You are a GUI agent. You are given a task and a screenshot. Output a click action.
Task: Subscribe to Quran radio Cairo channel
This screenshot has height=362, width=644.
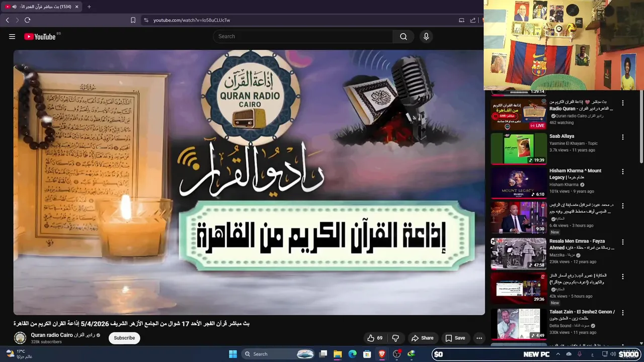coord(124,338)
